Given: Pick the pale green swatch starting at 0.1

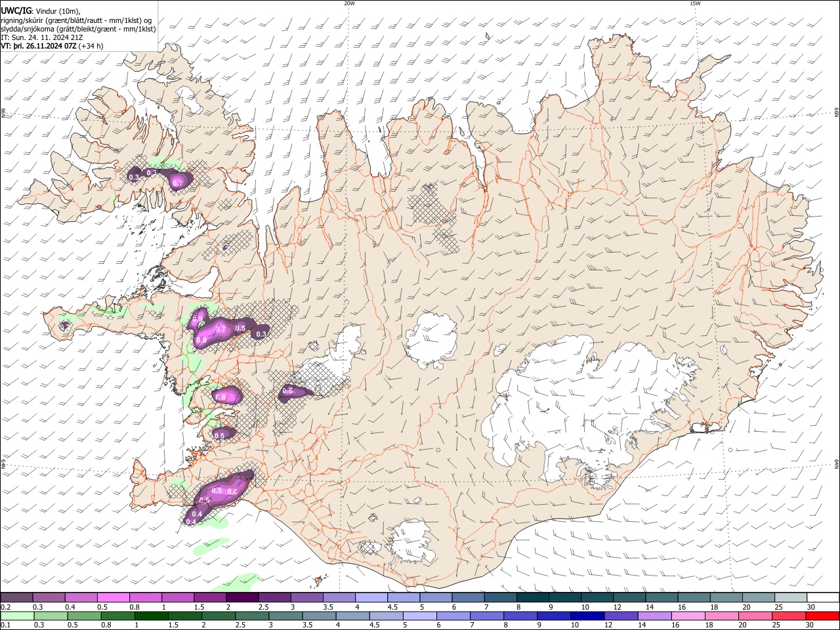Looking at the screenshot, I should pyautogui.click(x=17, y=616).
